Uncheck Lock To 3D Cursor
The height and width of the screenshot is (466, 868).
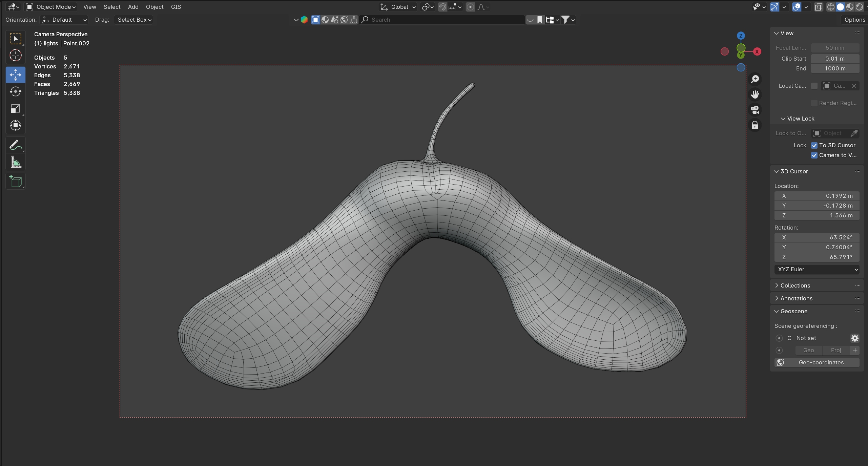pyautogui.click(x=814, y=145)
